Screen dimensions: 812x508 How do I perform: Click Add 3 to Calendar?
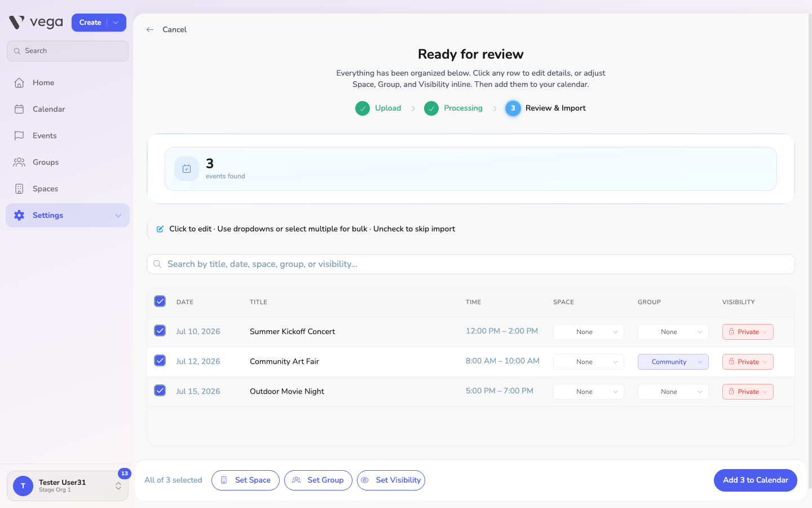(756, 480)
